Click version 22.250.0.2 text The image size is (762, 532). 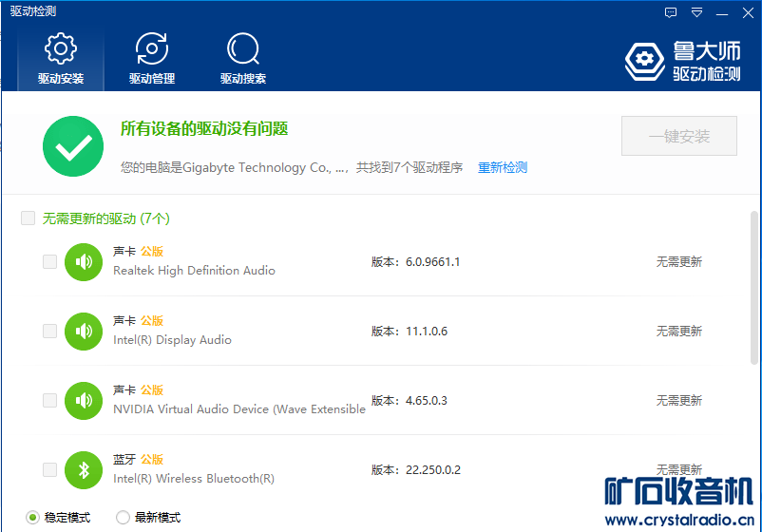tap(433, 470)
